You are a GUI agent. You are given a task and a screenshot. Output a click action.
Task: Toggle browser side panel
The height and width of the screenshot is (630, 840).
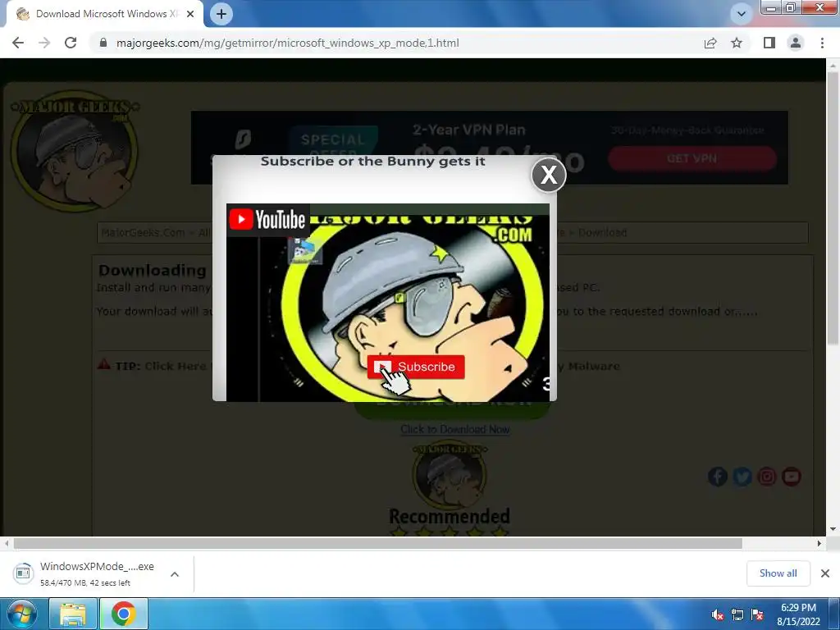(x=769, y=43)
